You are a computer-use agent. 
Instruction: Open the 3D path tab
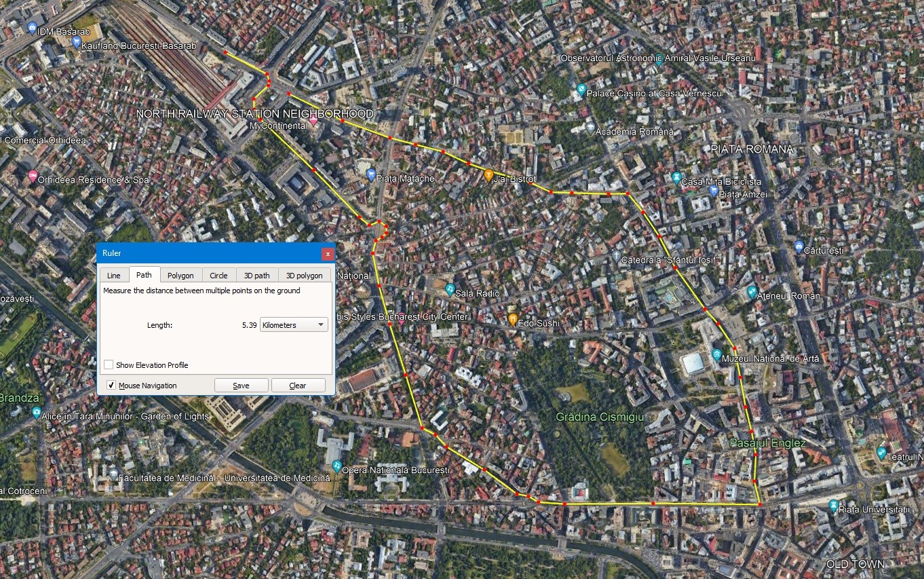[256, 275]
